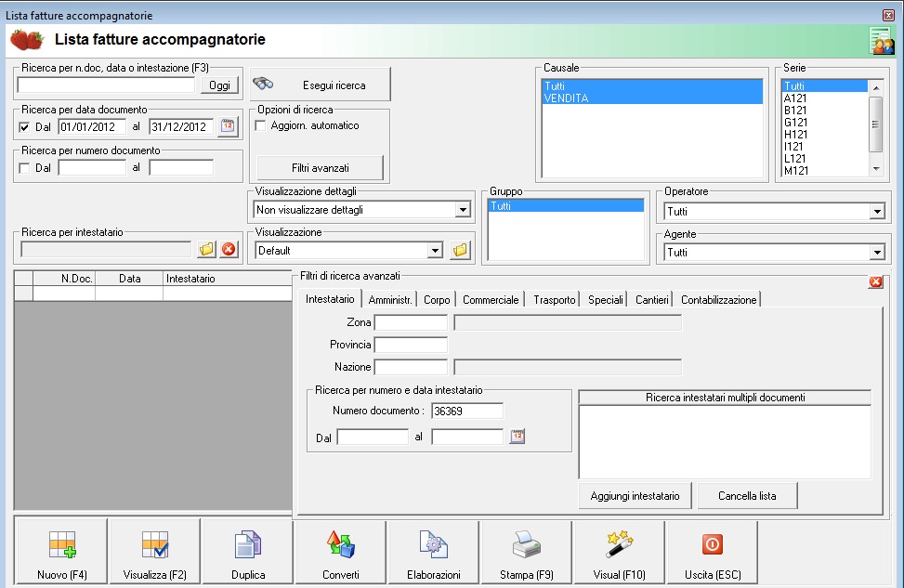Check the document number range 'Dal' checkbox
The width and height of the screenshot is (904, 588).
[x=25, y=168]
